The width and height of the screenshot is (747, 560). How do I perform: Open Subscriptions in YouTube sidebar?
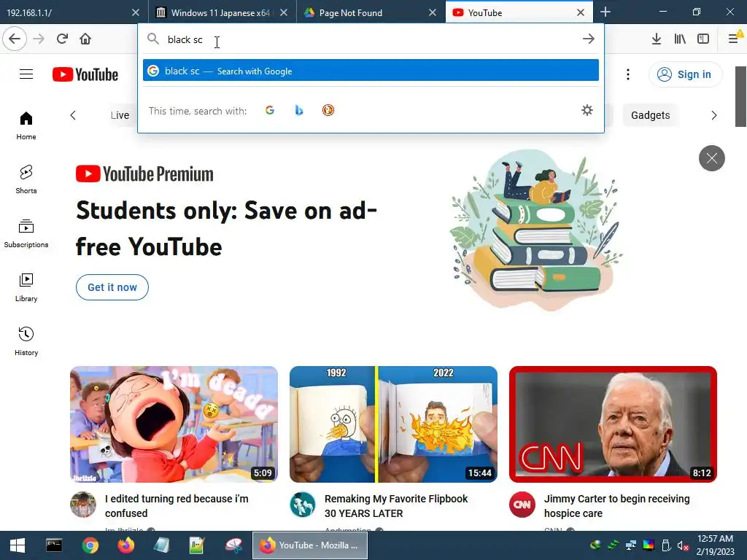pos(26,233)
